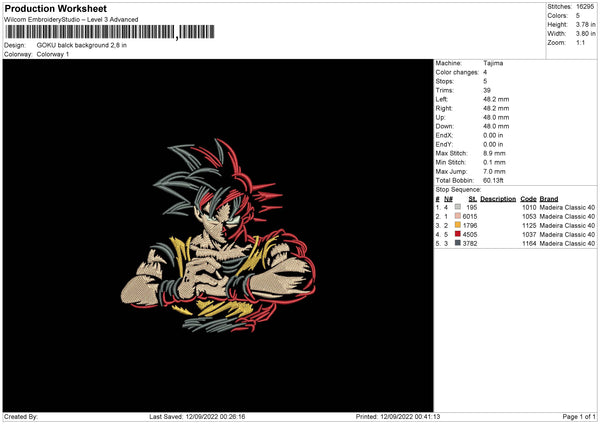Click Color changes value 4
Viewport: 600px width, 424px height.
point(485,72)
